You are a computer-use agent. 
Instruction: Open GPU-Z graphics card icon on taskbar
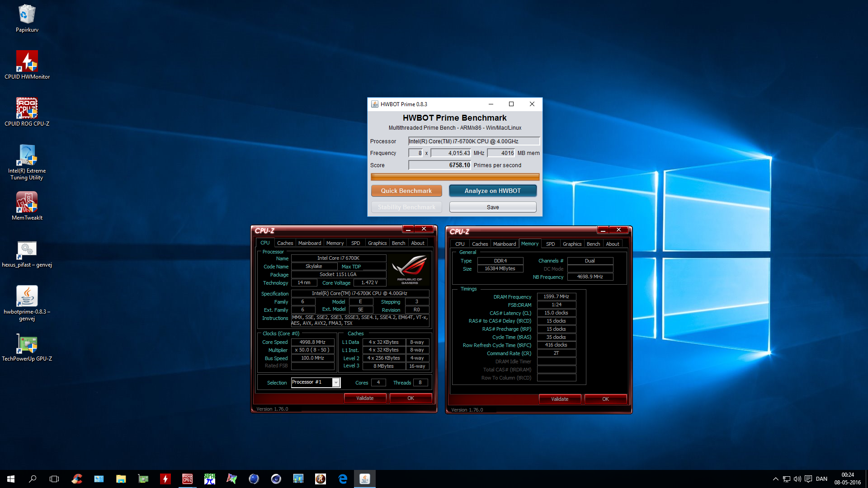click(143, 479)
